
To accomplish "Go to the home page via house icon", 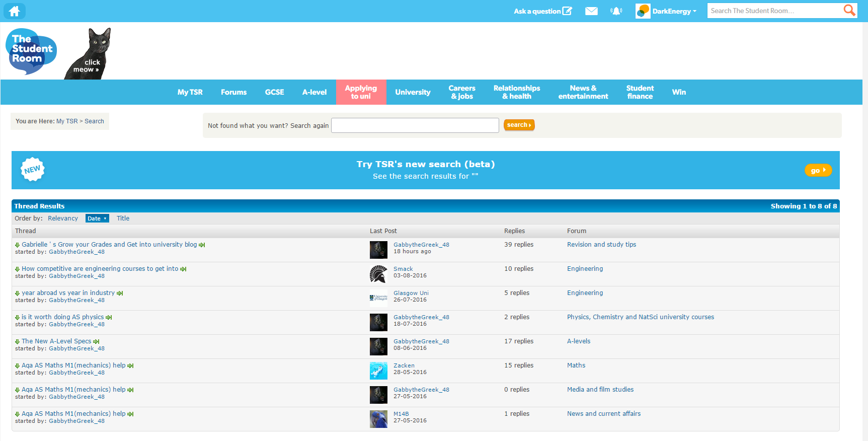I will [15, 11].
